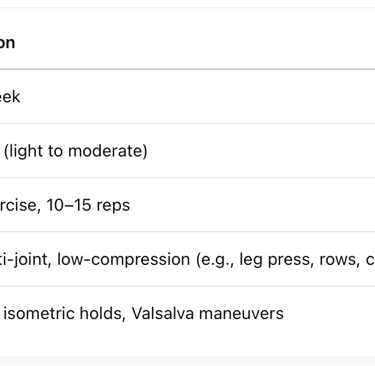Select the "eek" table cell text

click(x=10, y=97)
